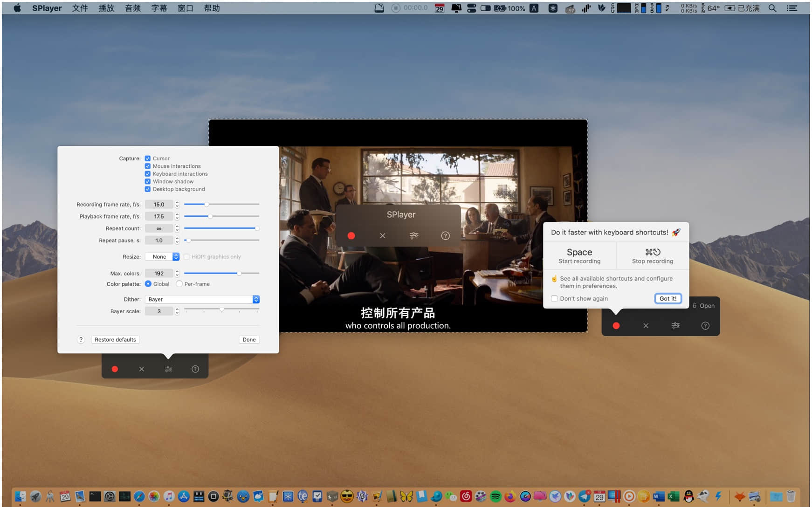
Task: Open the Trash in dock
Action: pyautogui.click(x=791, y=496)
